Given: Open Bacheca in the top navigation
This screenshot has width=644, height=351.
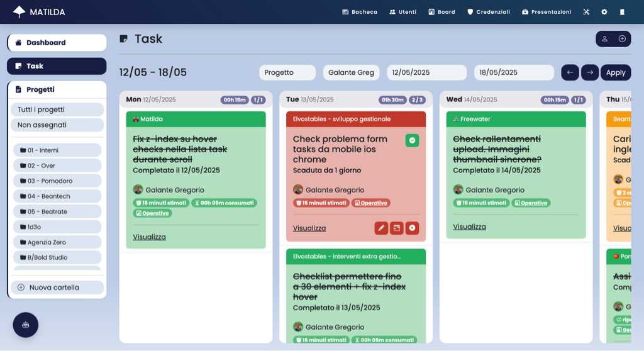Looking at the screenshot, I should coord(360,12).
